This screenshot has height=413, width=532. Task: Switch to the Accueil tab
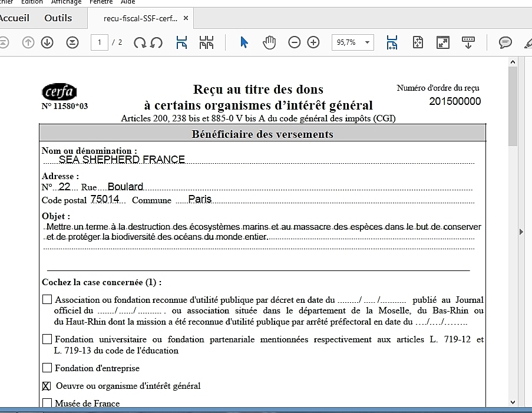tap(14, 18)
